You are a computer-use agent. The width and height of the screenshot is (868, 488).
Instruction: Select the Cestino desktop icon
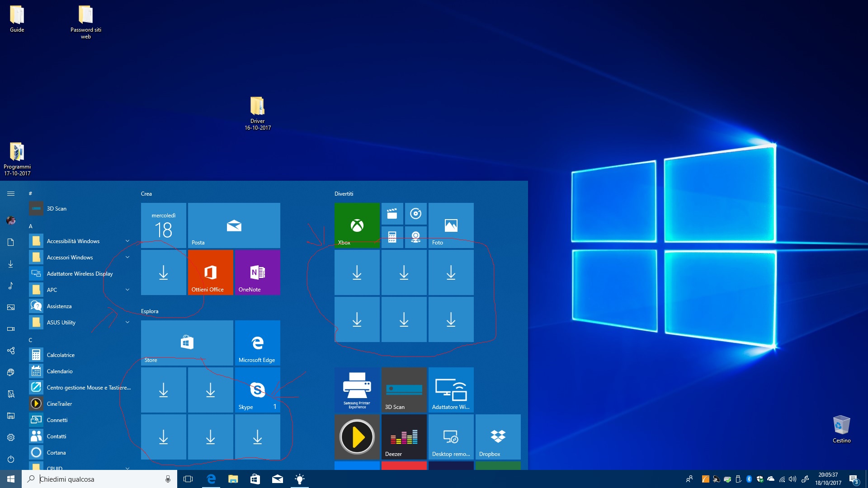[x=841, y=429]
